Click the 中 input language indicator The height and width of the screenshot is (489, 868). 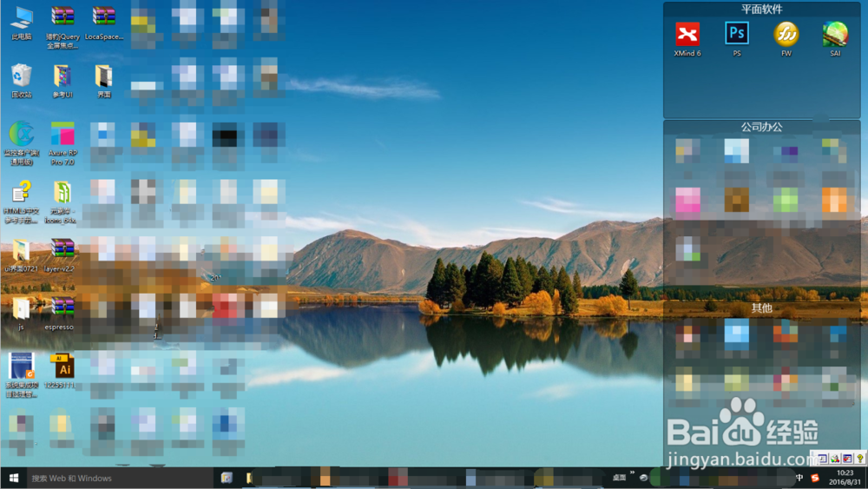pos(799,478)
